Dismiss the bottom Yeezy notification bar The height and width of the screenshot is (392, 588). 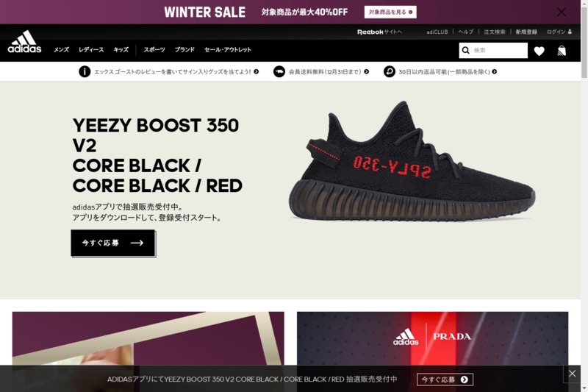coord(572,373)
